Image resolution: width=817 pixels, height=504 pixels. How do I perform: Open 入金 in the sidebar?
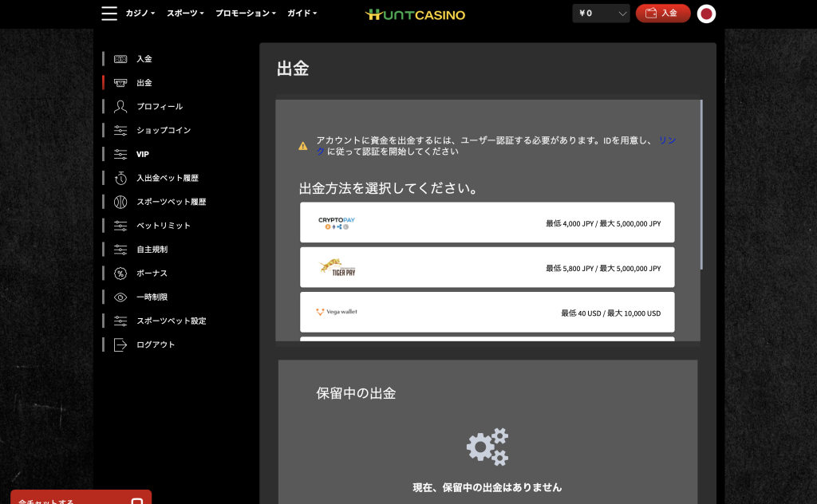[x=144, y=59]
